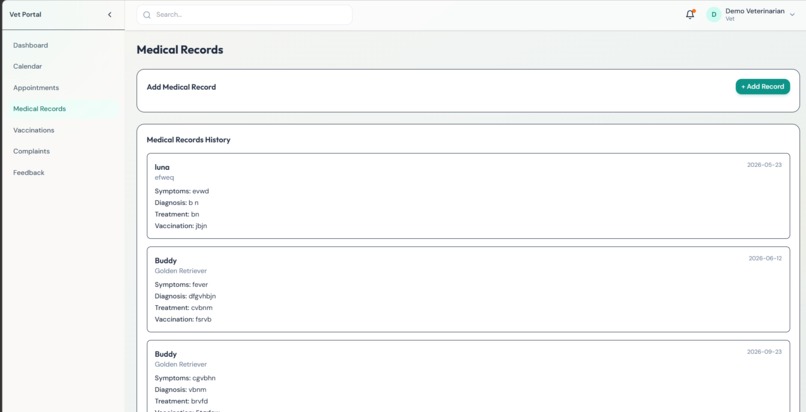Click Diagnosis: b n line
This screenshot has width=806, height=412.
pyautogui.click(x=177, y=203)
